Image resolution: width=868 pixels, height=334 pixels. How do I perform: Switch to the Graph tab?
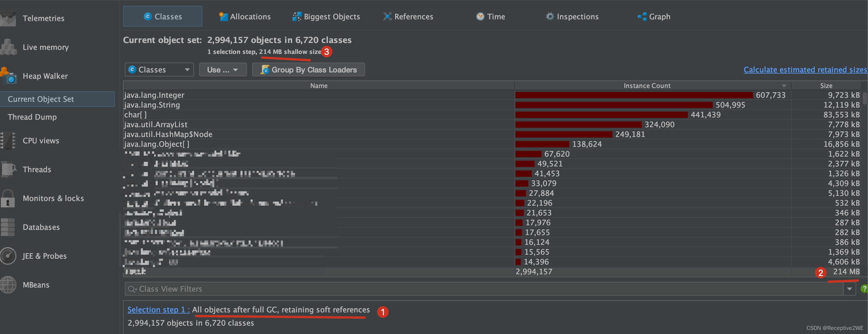pyautogui.click(x=654, y=16)
